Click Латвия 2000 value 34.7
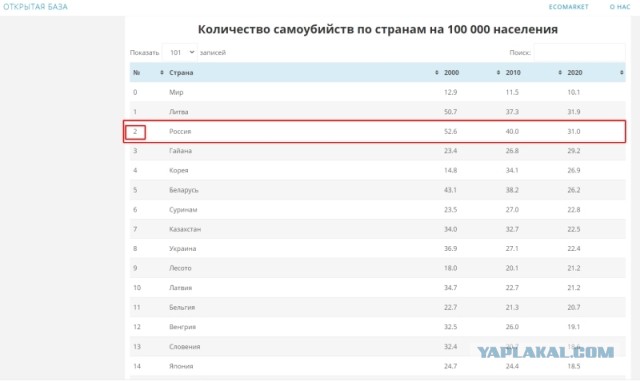Image resolution: width=640 pixels, height=382 pixels. click(451, 288)
